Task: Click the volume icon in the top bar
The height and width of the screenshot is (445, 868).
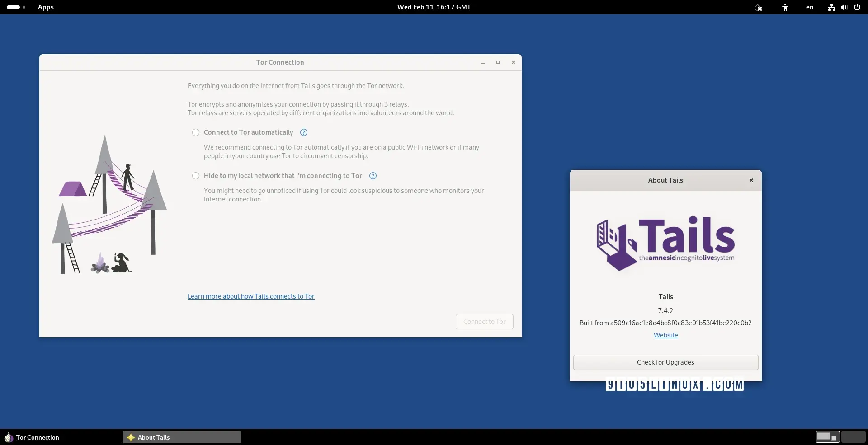Action: pyautogui.click(x=844, y=7)
